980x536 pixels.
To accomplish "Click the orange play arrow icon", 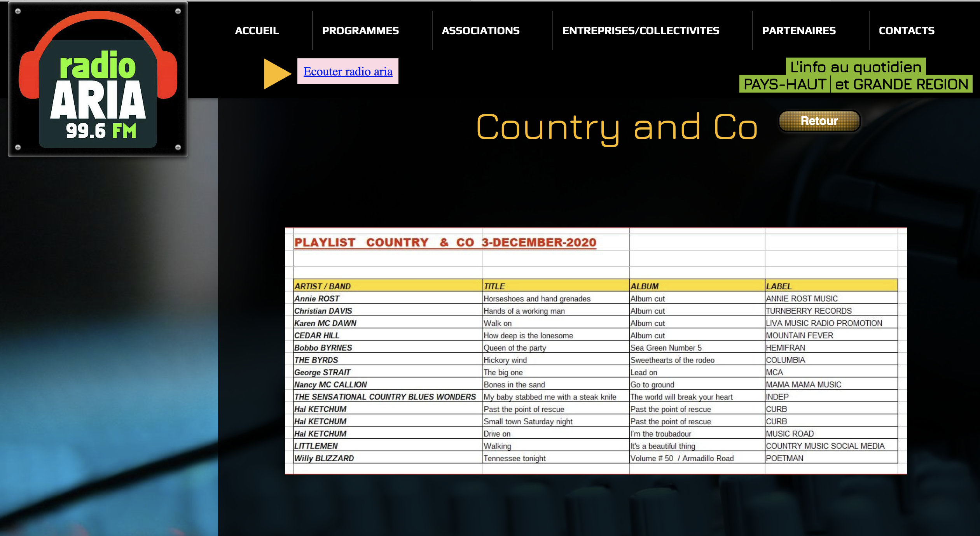I will pos(277,74).
